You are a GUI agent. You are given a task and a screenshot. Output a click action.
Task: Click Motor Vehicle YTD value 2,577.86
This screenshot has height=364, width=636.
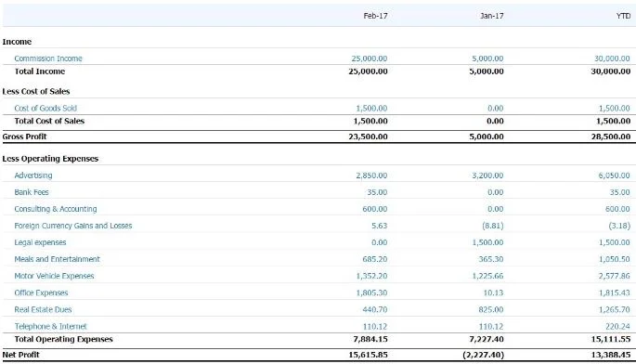[614, 276]
